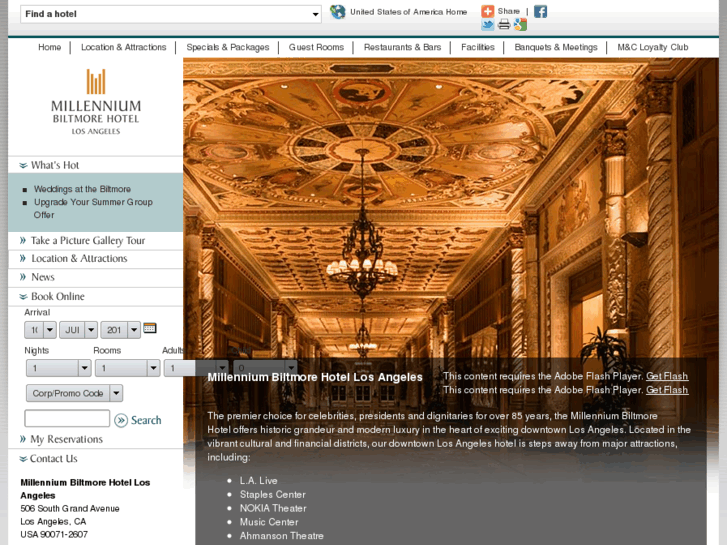Image resolution: width=727 pixels, height=545 pixels.
Task: Click United States of America Home link
Action: [408, 12]
